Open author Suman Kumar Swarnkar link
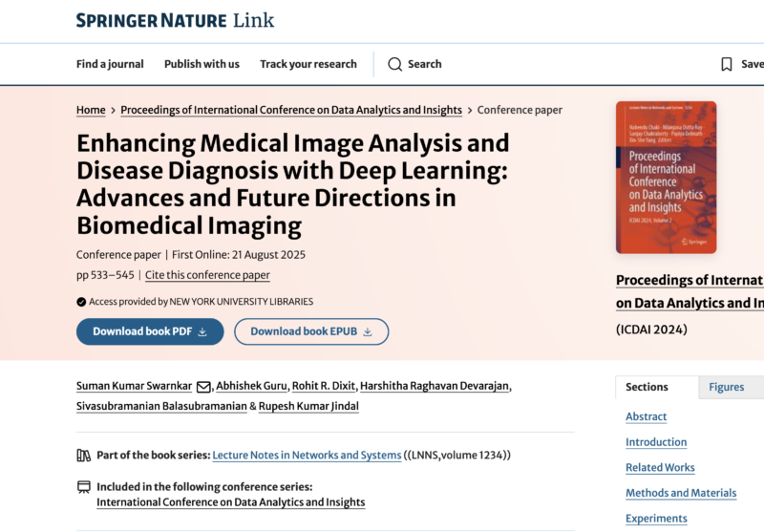 (x=134, y=386)
